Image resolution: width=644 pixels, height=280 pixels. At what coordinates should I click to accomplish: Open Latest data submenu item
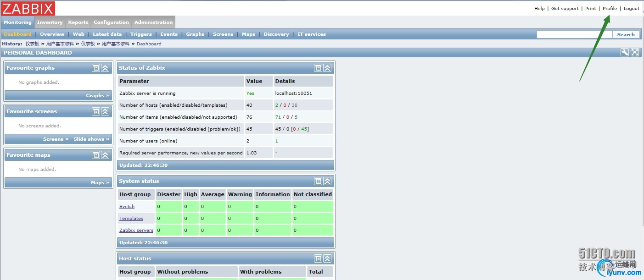pos(107,34)
